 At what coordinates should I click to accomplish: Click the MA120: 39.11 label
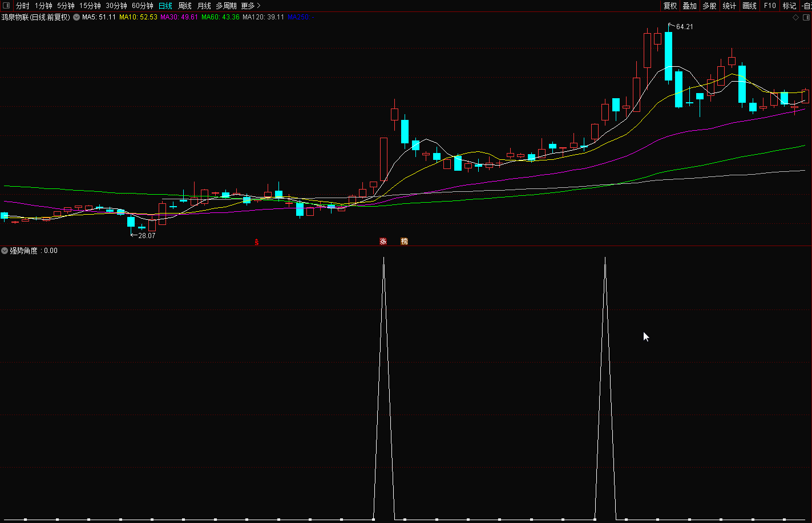263,17
